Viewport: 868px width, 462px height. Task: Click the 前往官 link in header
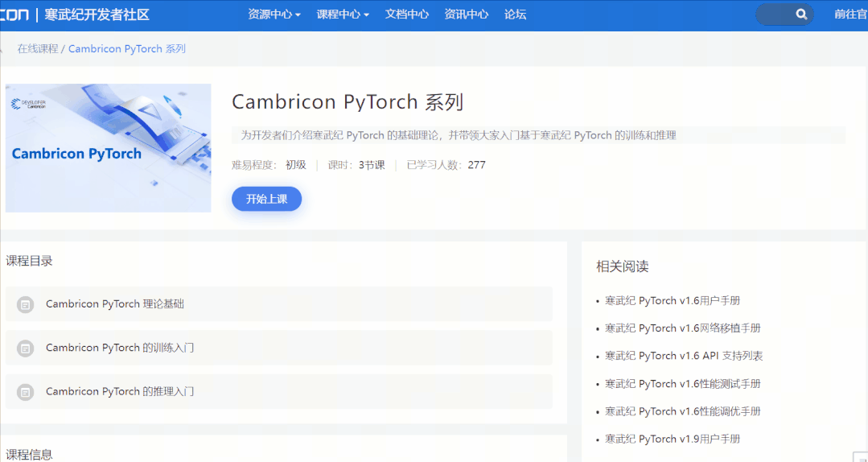tap(851, 14)
